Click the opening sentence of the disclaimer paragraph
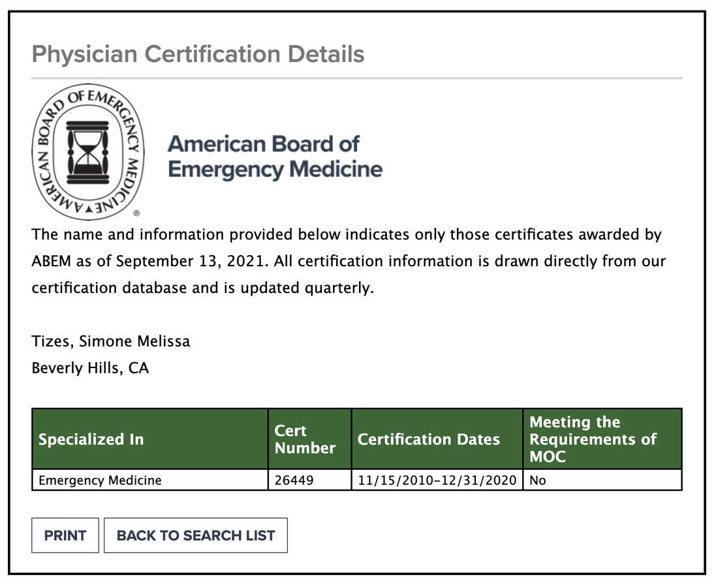This screenshot has width=718, height=588. pyautogui.click(x=347, y=248)
